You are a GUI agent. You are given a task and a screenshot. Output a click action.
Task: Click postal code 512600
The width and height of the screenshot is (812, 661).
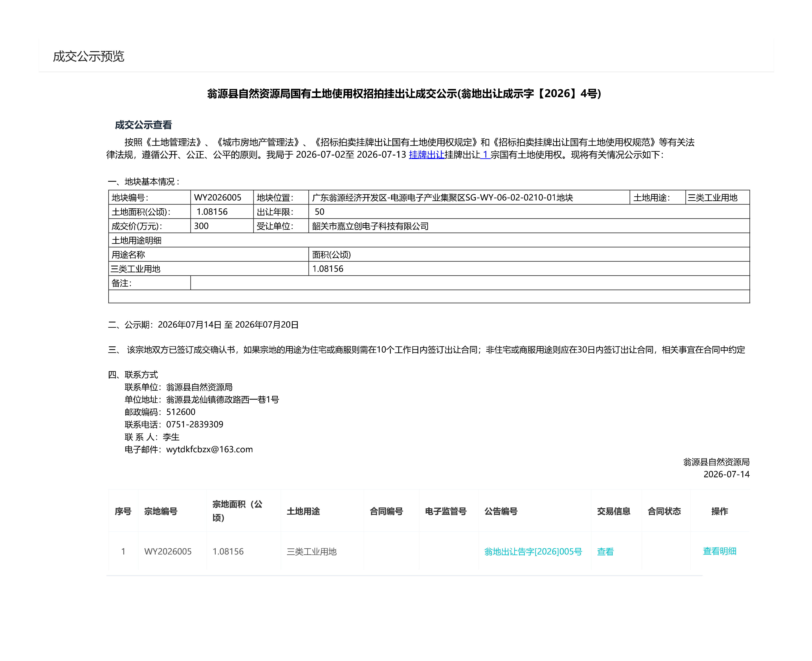[181, 412]
